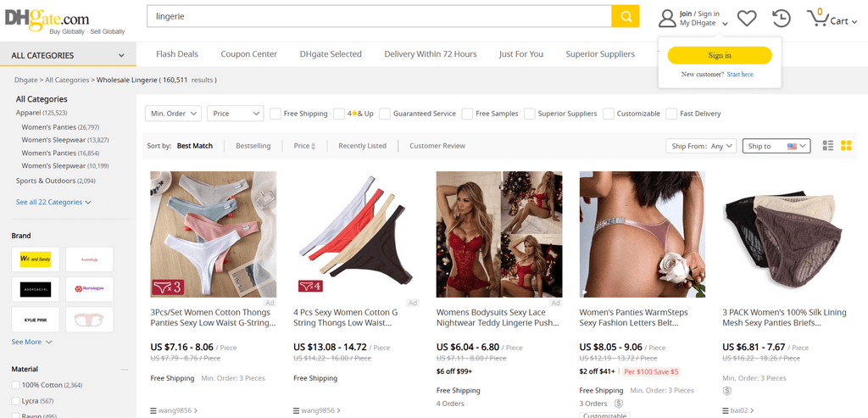This screenshot has width=868, height=418.
Task: Click the price sort arrows icon
Action: [314, 146]
